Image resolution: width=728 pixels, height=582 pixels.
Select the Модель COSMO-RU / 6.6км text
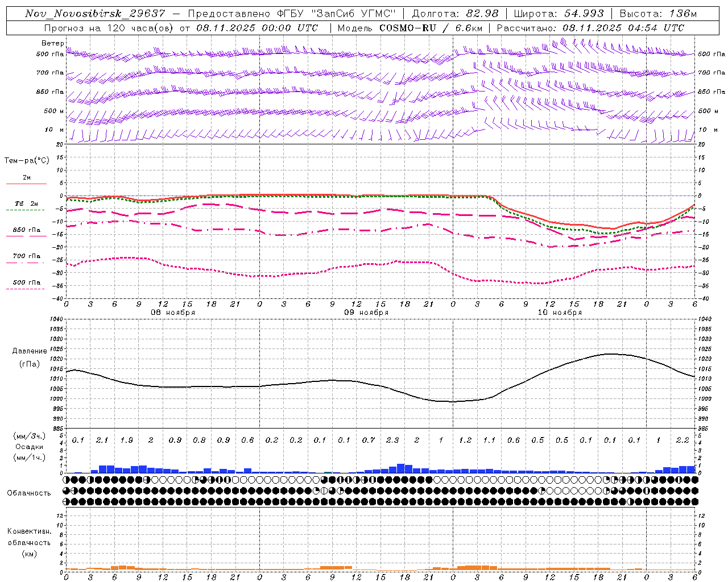[409, 28]
